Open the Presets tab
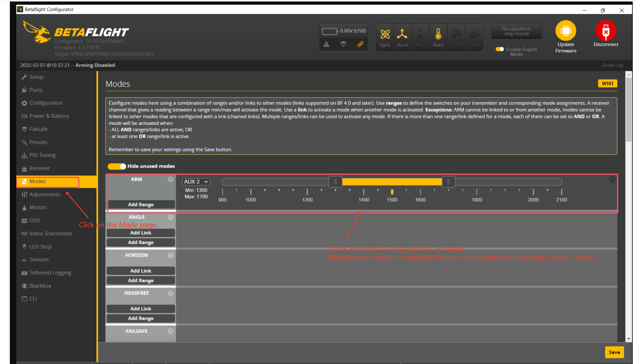This screenshot has height=364, width=635. coord(56,142)
